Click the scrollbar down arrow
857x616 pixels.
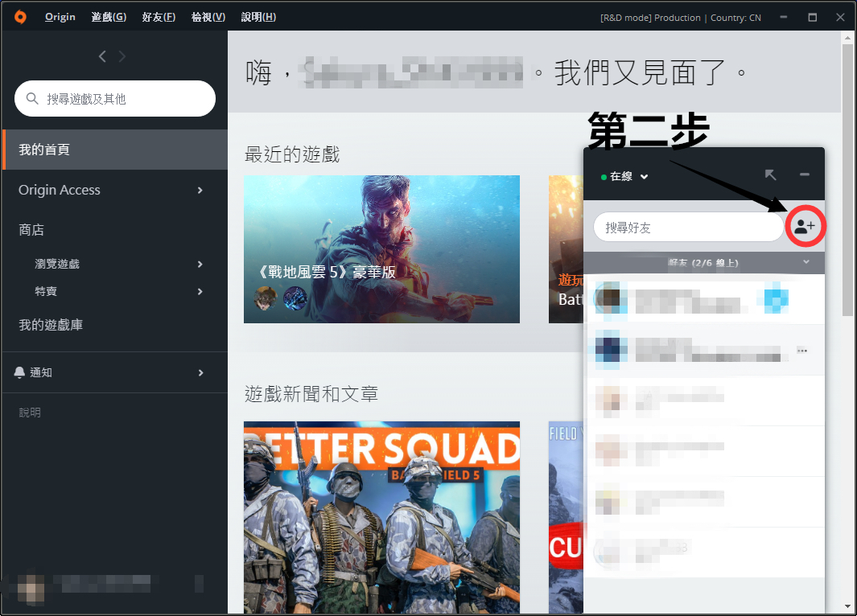point(847,606)
